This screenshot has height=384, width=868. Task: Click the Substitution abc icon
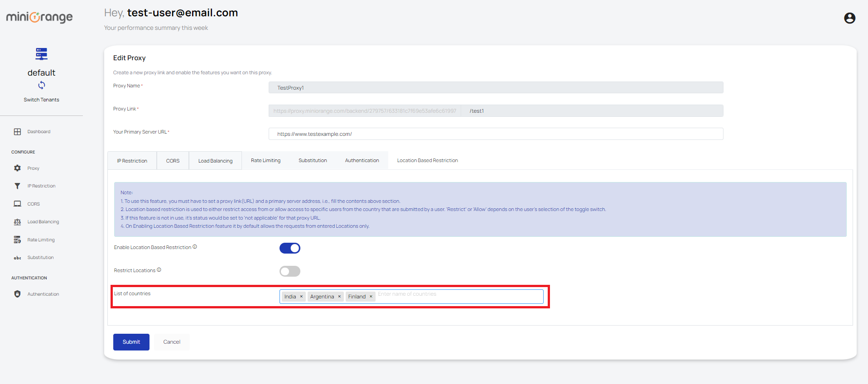(17, 258)
